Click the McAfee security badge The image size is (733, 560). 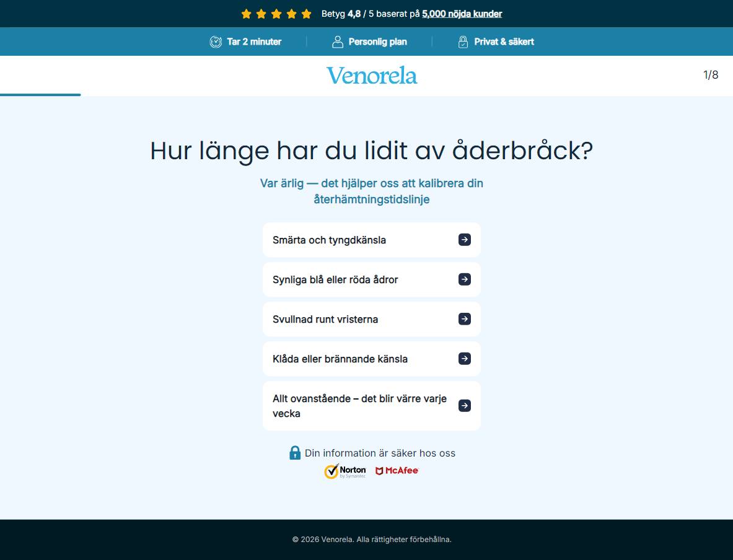397,471
